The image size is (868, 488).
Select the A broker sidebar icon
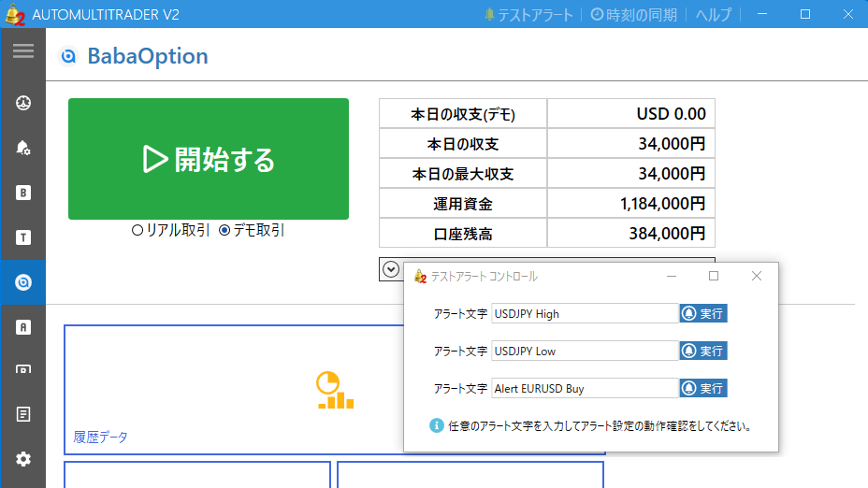click(23, 327)
